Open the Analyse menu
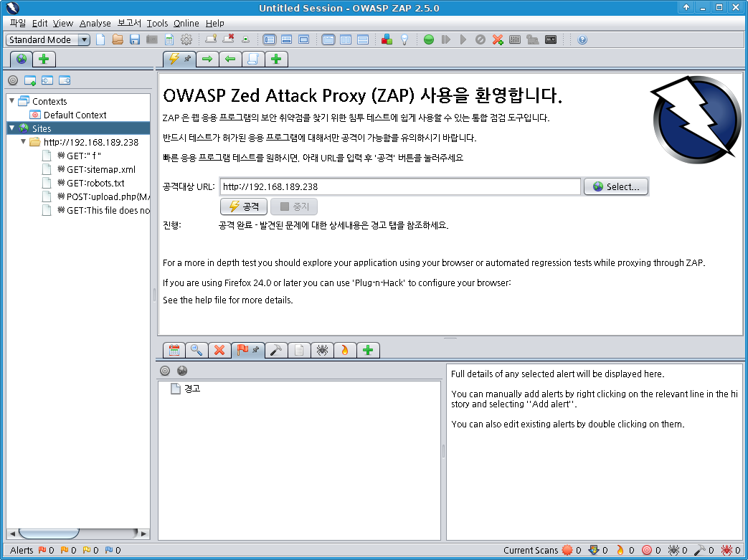This screenshot has width=748, height=560. click(x=95, y=23)
